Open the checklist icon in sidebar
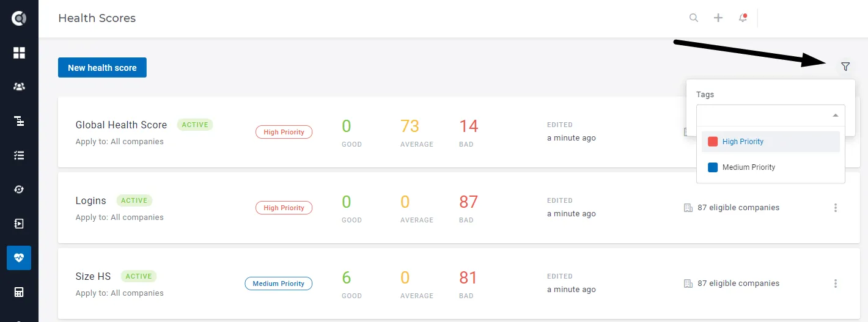This screenshot has width=868, height=322. pos(19,155)
